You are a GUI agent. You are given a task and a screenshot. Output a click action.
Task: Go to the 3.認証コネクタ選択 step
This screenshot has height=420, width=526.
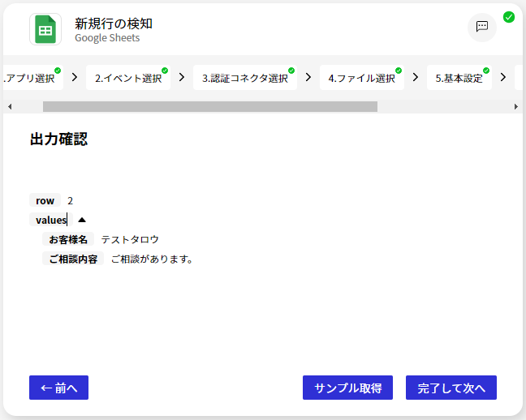click(x=244, y=79)
